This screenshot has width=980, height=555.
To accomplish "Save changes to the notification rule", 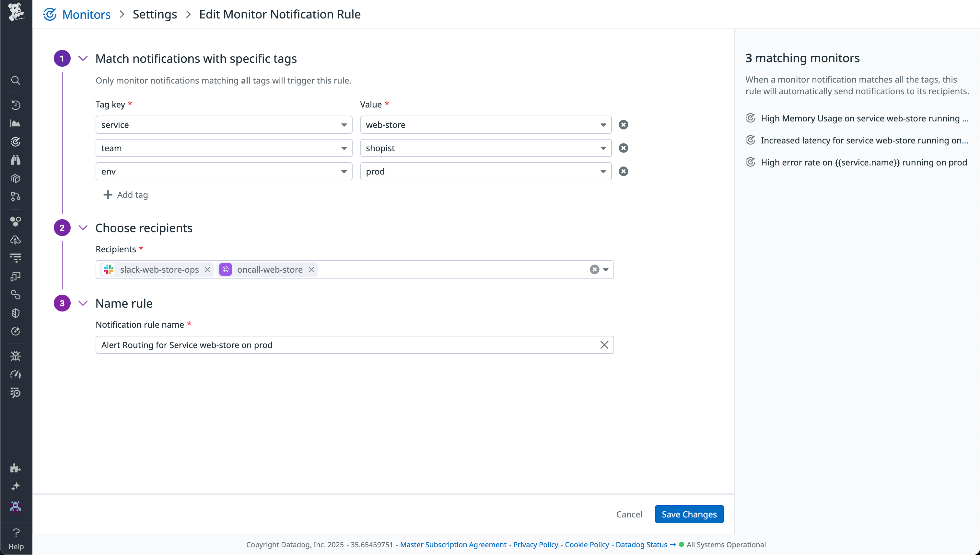I will (689, 514).
